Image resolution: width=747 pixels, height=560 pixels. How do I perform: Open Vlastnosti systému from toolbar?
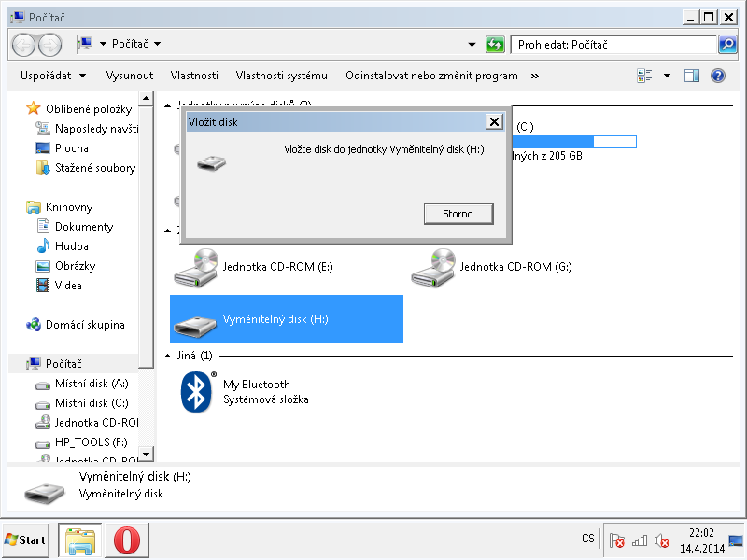[282, 76]
